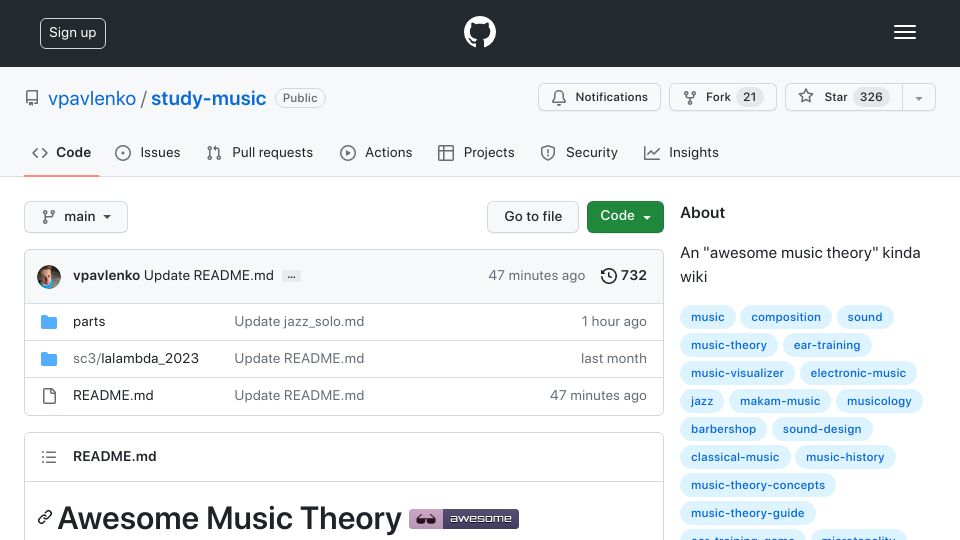The height and width of the screenshot is (540, 960).
Task: Open the latest commit message beside vpavlenko
Action: click(209, 276)
